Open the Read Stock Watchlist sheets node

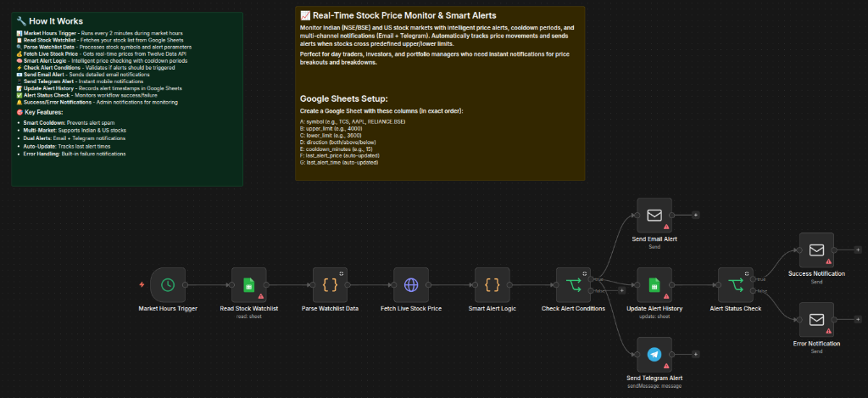coord(248,285)
